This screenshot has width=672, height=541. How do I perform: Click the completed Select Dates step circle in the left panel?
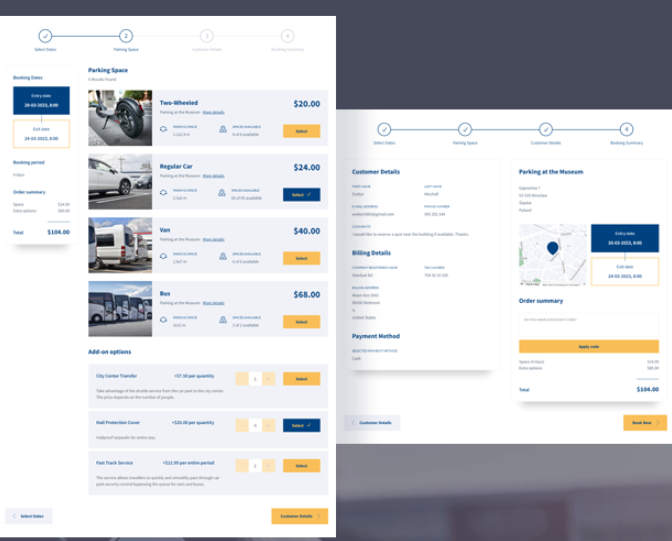point(45,36)
